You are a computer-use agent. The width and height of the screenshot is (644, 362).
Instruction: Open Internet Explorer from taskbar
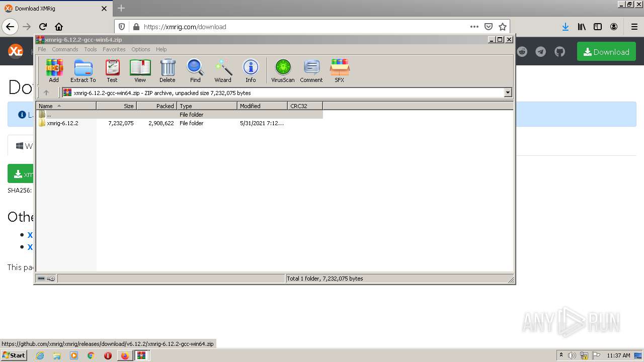[40, 355]
